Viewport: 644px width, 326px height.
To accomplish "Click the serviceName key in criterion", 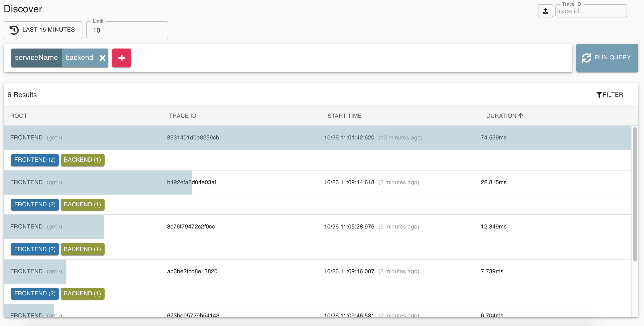I will (x=36, y=57).
